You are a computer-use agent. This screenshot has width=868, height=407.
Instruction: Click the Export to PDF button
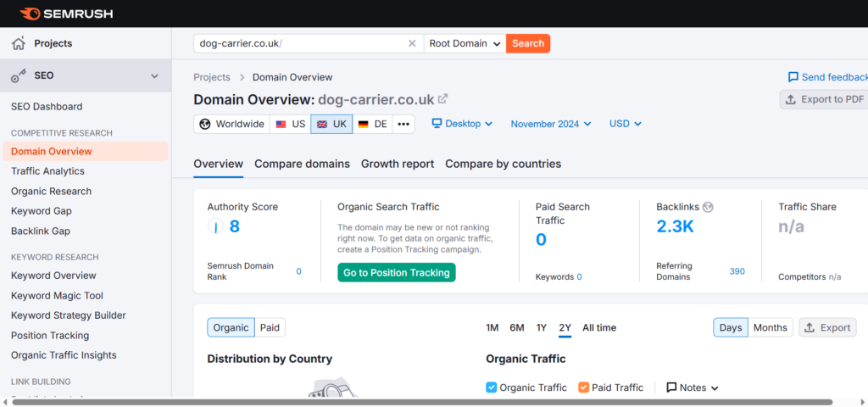pos(824,99)
